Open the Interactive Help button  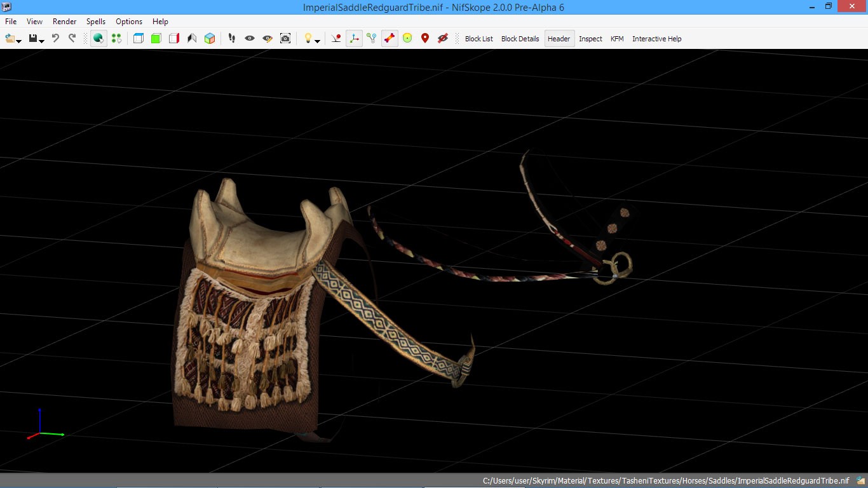tap(656, 39)
